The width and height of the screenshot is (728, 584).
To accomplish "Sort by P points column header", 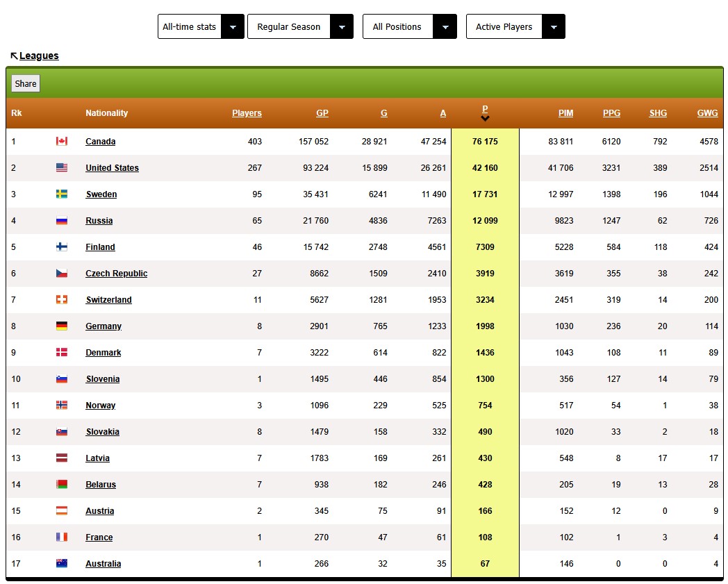I will click(x=485, y=109).
